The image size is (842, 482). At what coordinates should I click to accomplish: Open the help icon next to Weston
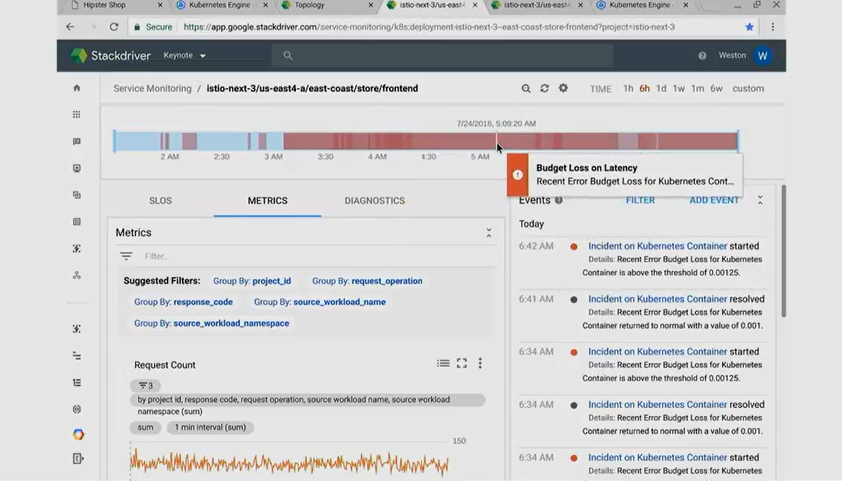pos(702,56)
